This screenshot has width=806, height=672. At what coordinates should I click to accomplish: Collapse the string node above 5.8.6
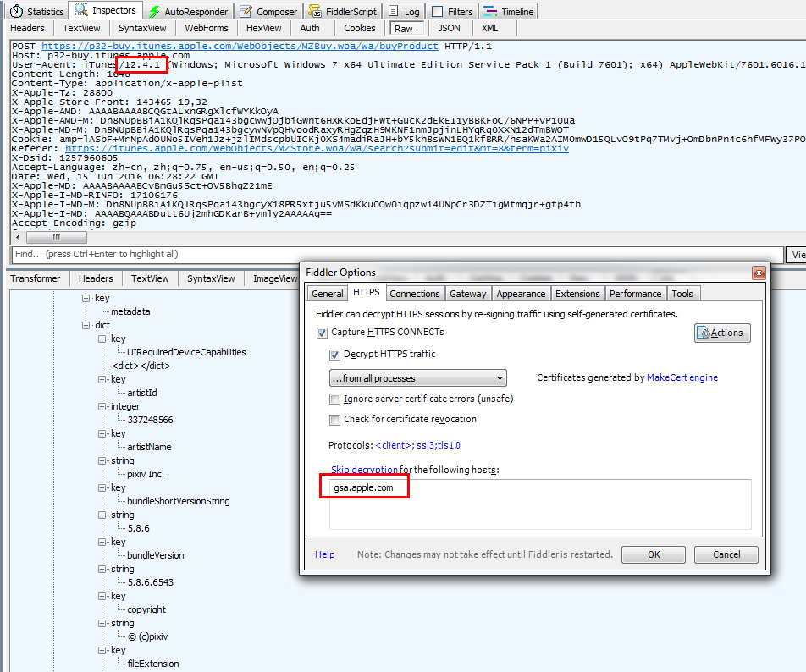(102, 515)
